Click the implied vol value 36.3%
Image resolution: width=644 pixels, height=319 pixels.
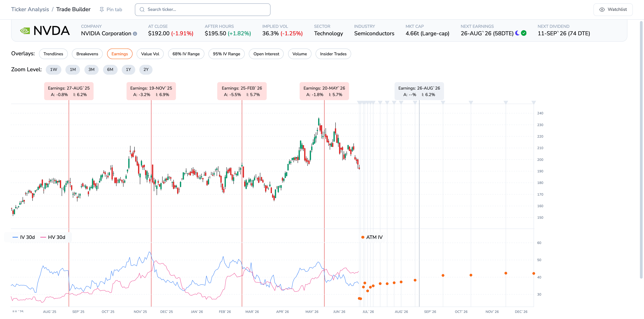point(270,33)
